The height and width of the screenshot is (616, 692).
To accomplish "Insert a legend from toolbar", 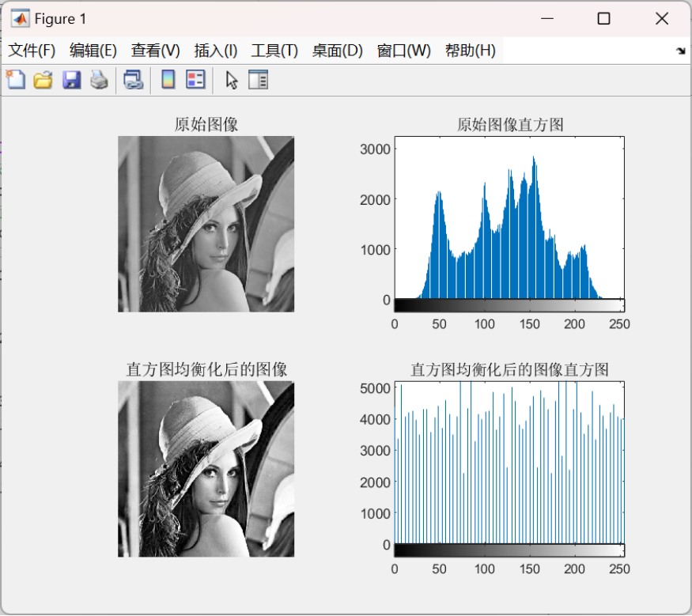I will click(195, 80).
